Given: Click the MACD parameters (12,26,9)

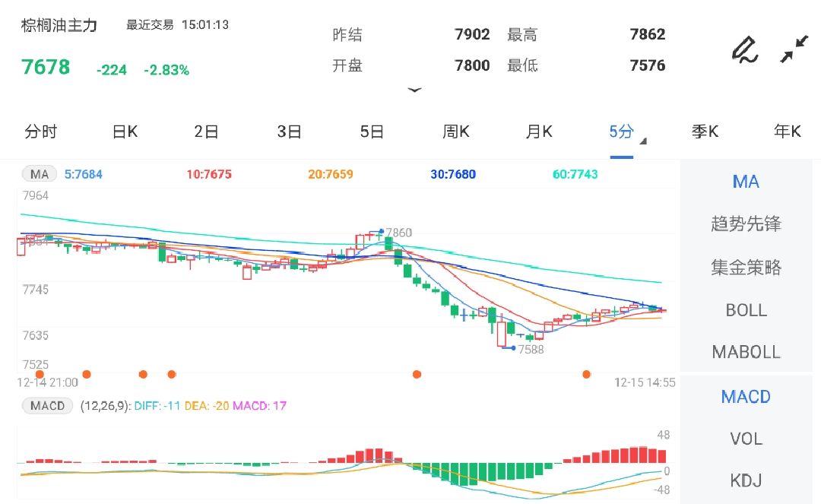Looking at the screenshot, I should coord(105,406).
